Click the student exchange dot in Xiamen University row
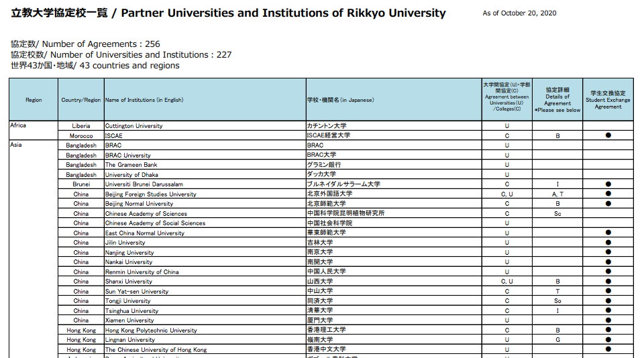The height and width of the screenshot is (358, 644). 608,320
